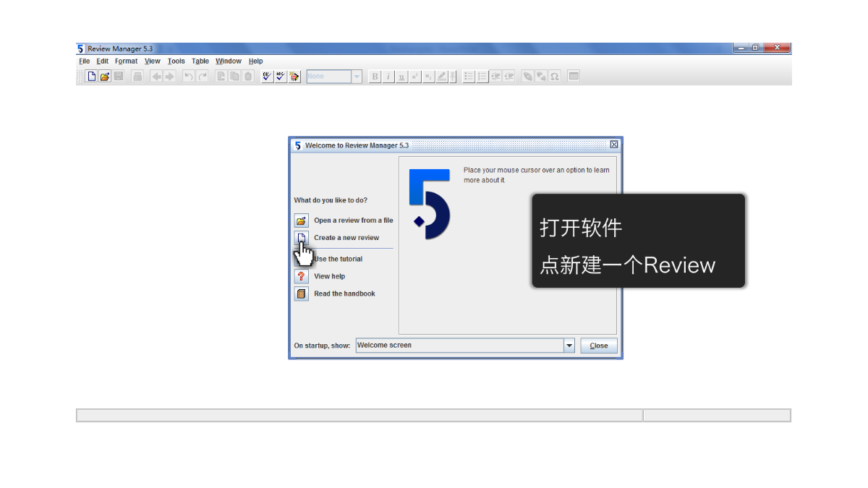Click the Undo toolbar icon

click(189, 76)
